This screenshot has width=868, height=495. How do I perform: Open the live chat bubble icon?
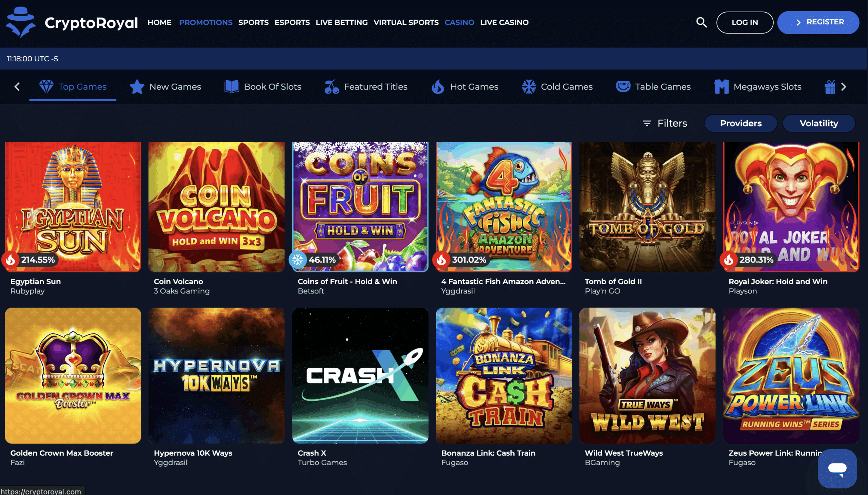coord(837,469)
